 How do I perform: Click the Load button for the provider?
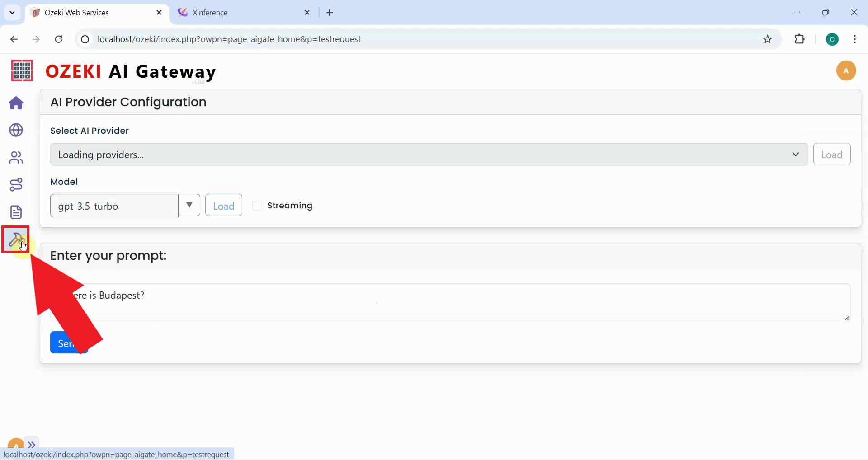[832, 154]
